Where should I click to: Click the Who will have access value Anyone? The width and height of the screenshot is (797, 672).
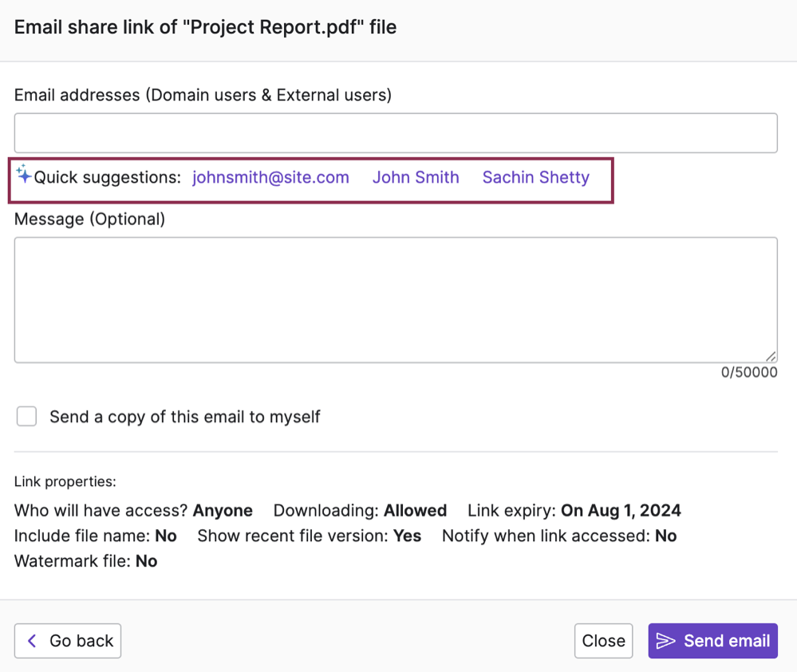click(x=223, y=510)
